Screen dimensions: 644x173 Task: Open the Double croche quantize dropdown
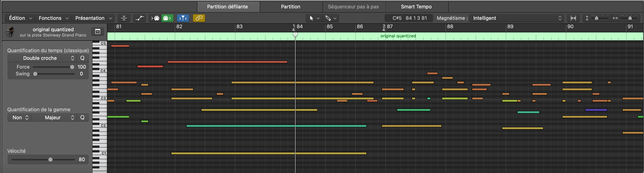42,58
